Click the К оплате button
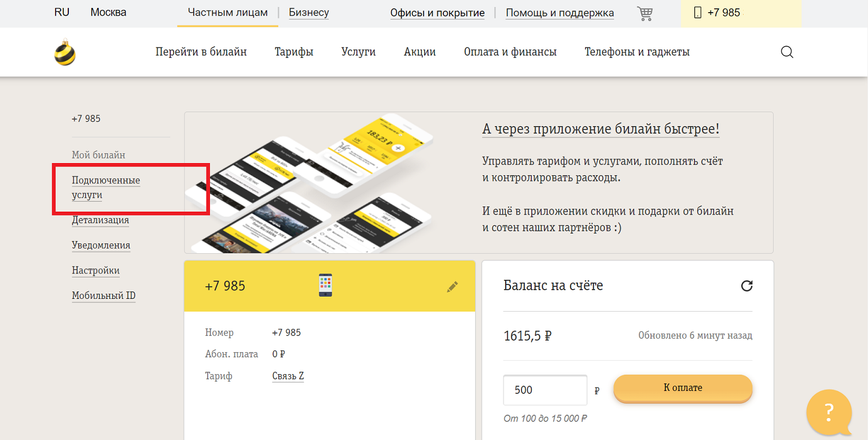This screenshot has width=868, height=440. [683, 388]
